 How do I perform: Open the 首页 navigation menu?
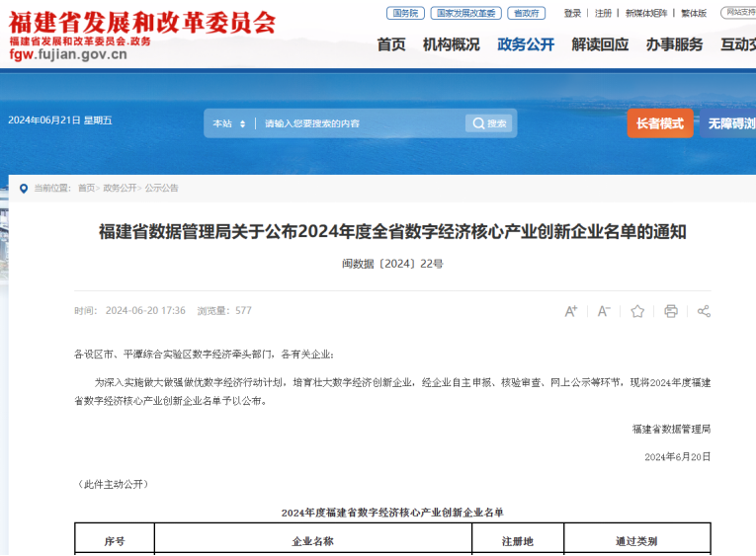391,44
